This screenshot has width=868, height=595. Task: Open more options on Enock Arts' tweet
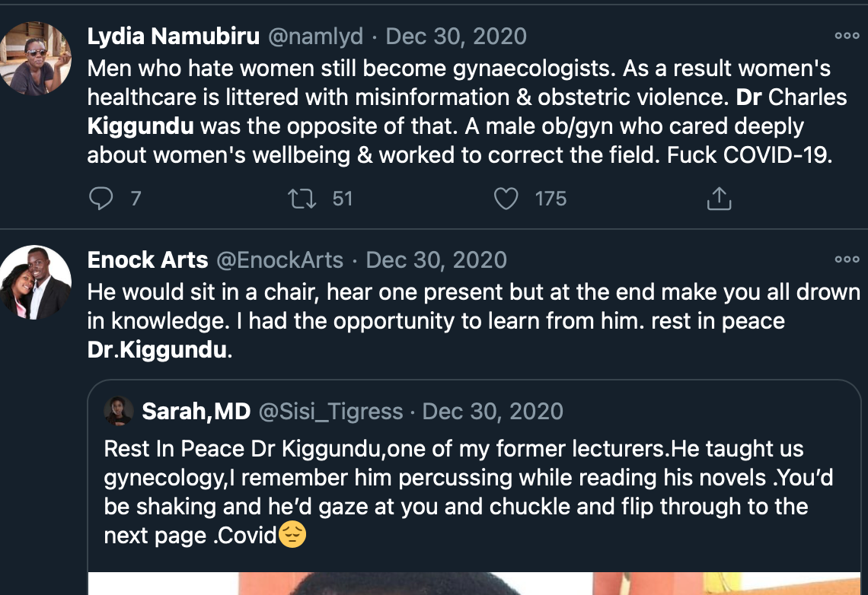(x=847, y=259)
